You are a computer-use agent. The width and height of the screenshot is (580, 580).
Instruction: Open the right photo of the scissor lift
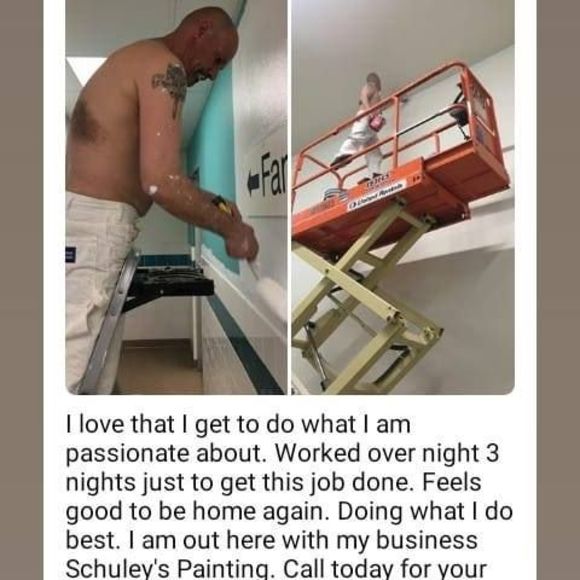[403, 197]
